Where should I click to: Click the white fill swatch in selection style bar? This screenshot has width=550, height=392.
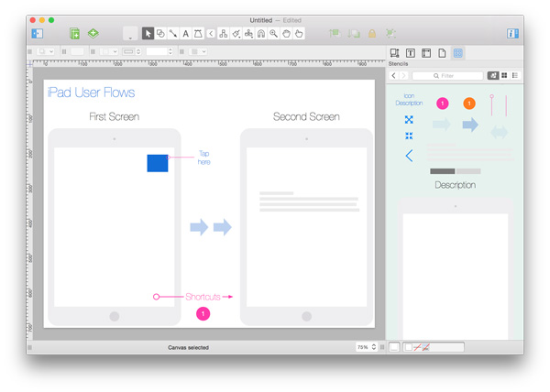[408, 347]
